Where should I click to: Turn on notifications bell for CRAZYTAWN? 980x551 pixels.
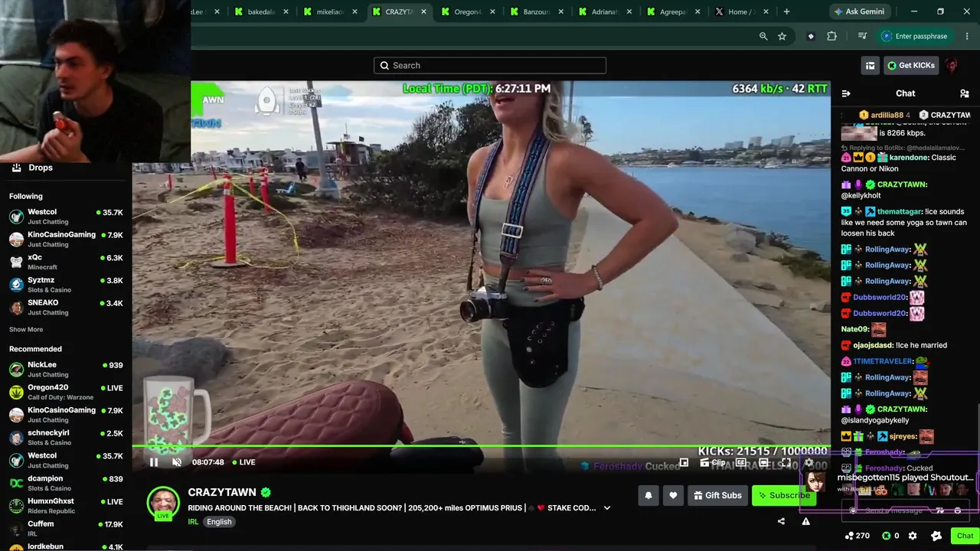click(x=648, y=495)
